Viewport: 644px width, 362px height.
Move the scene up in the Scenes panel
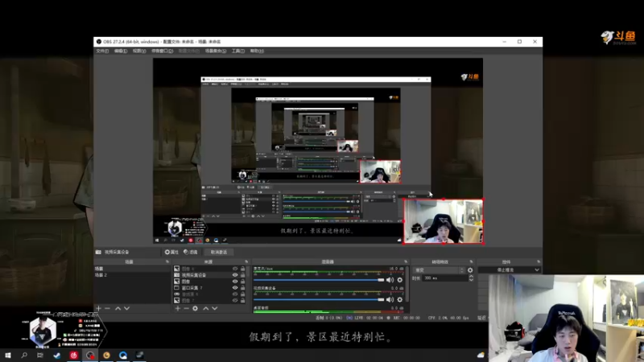pyautogui.click(x=118, y=308)
